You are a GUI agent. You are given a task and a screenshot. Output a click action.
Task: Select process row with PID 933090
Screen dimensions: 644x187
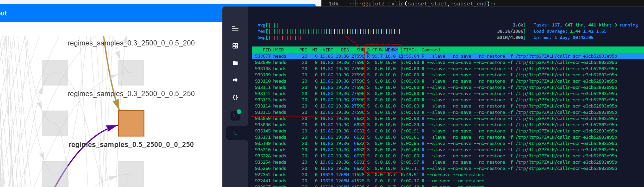pyautogui.click(x=448, y=62)
